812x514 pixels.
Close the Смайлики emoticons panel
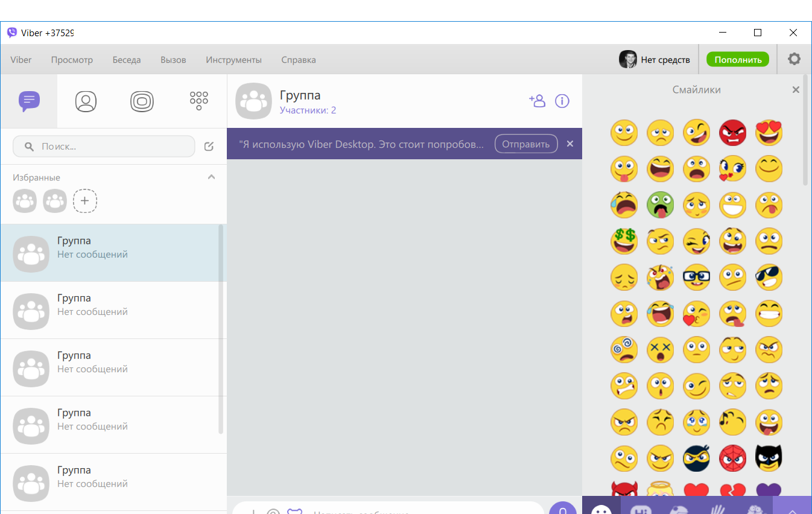[x=796, y=90]
